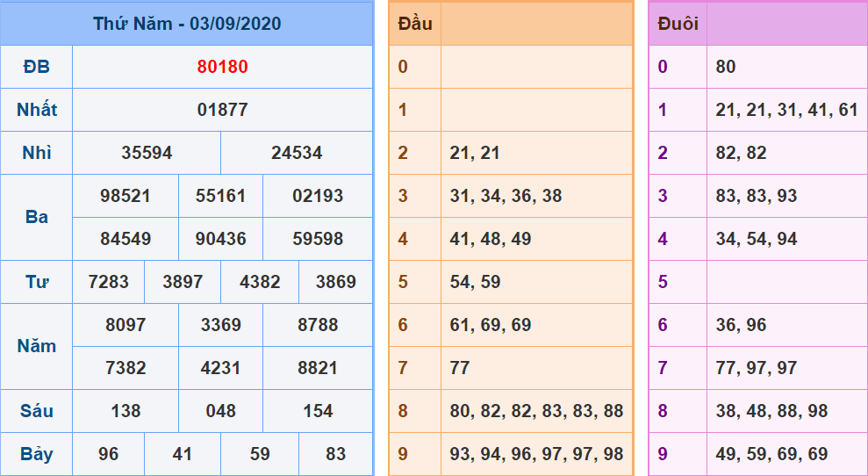
Task: Click second prize number 24534
Action: (297, 153)
